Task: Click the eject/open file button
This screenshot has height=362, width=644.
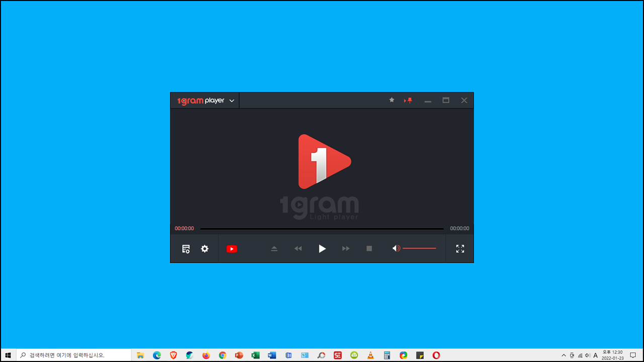Action: [274, 249]
